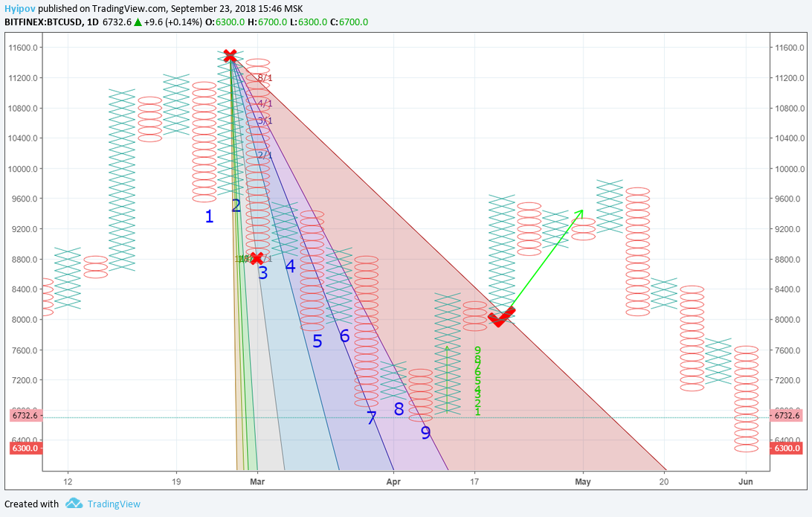Click the TradingView cloud logo icon
The width and height of the screenshot is (812, 517).
point(74,504)
